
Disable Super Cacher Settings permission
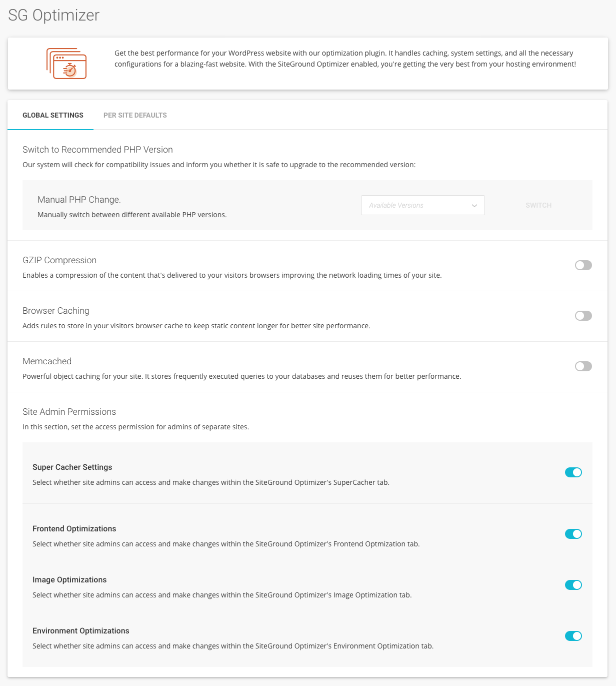pos(573,472)
